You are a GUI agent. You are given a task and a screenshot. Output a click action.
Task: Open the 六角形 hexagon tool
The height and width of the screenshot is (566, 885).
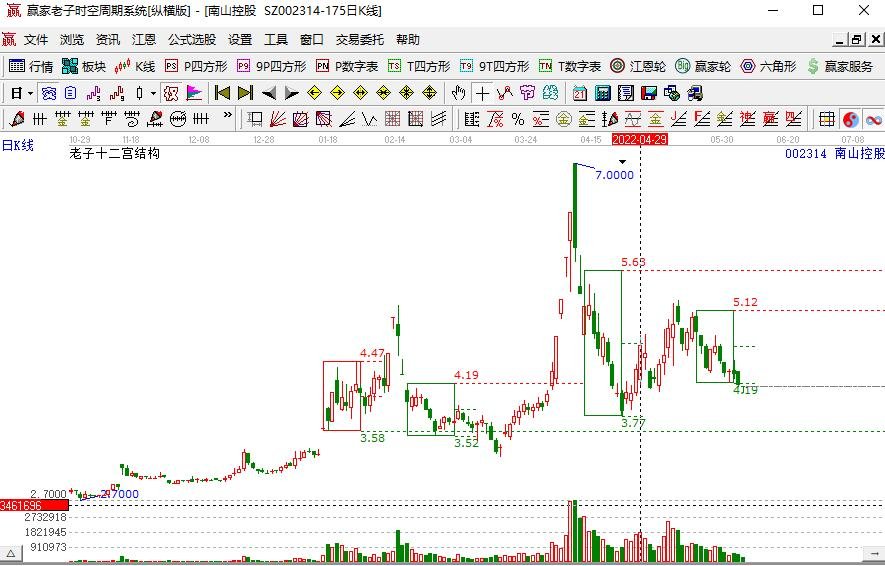pyautogui.click(x=768, y=67)
